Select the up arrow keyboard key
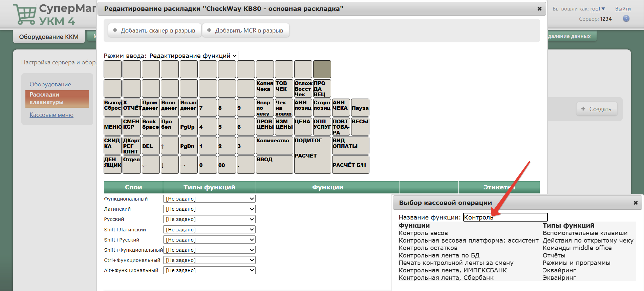 click(170, 146)
